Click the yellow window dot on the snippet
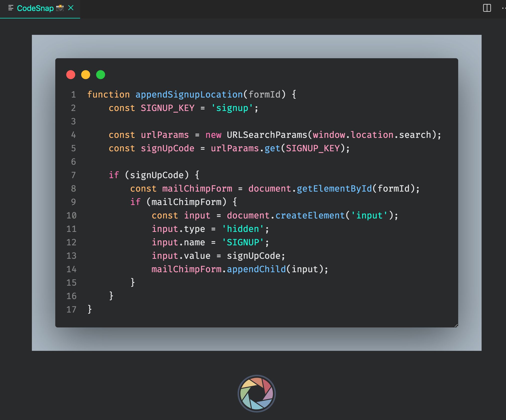The image size is (506, 420). click(86, 74)
